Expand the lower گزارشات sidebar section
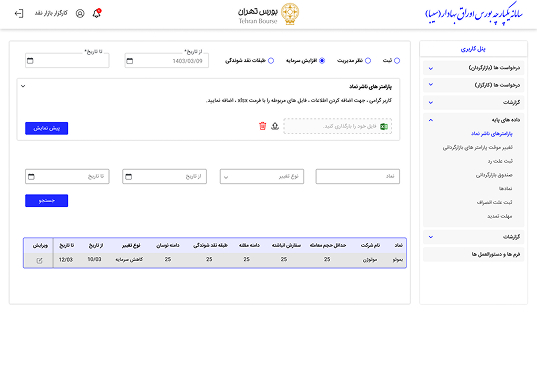 pos(474,237)
